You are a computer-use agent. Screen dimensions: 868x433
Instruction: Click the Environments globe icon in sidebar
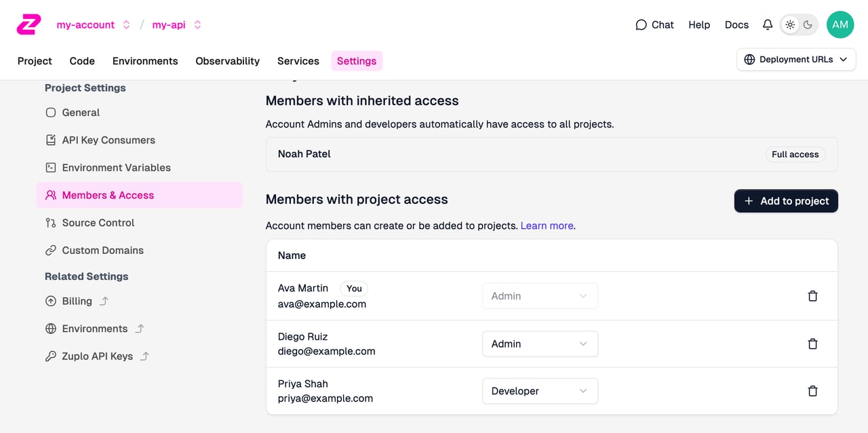[51, 329]
